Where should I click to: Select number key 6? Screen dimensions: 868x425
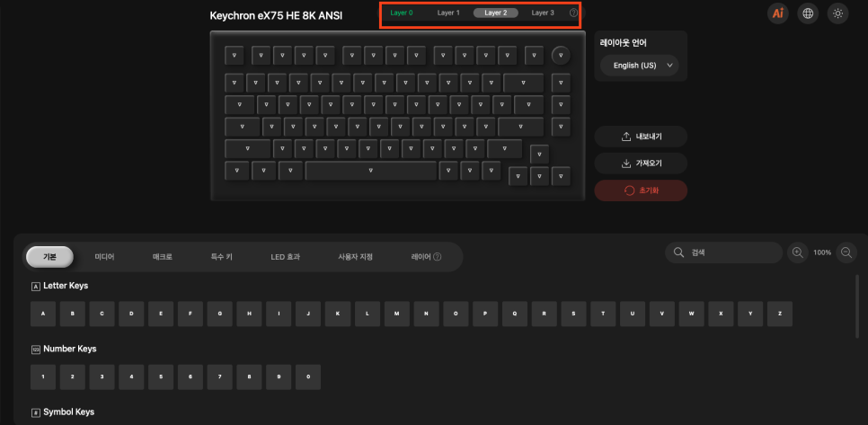click(x=190, y=376)
